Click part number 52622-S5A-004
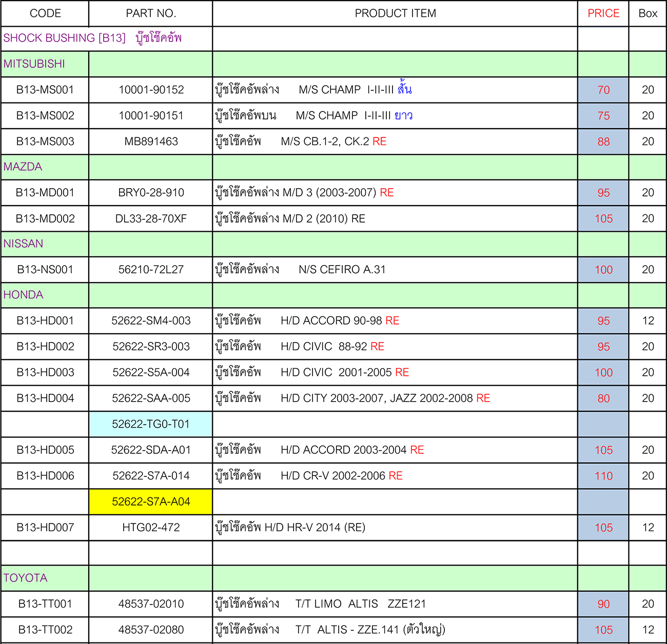The image size is (667, 644). [151, 372]
